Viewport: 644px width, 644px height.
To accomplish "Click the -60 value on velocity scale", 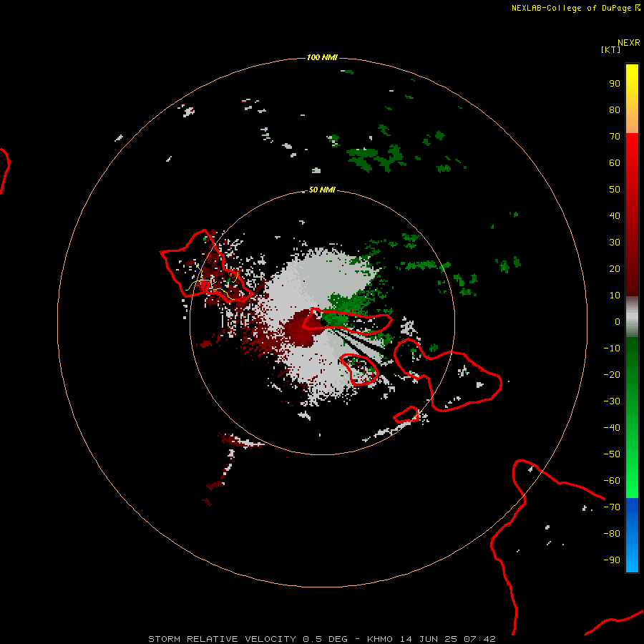I will [612, 481].
